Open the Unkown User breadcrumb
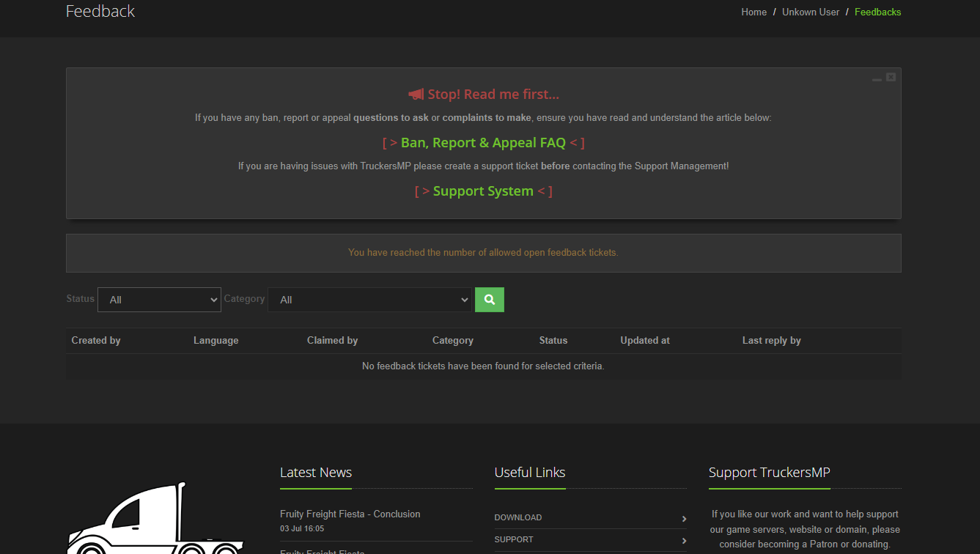 (811, 12)
